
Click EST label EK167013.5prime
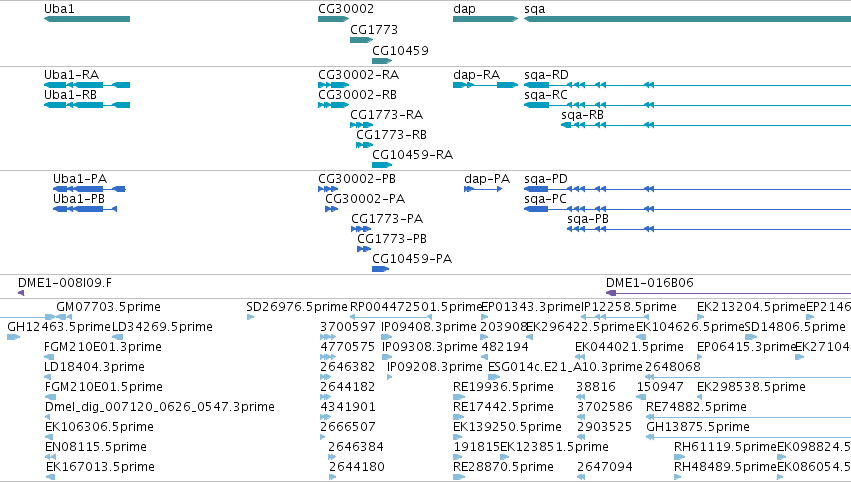[100, 467]
